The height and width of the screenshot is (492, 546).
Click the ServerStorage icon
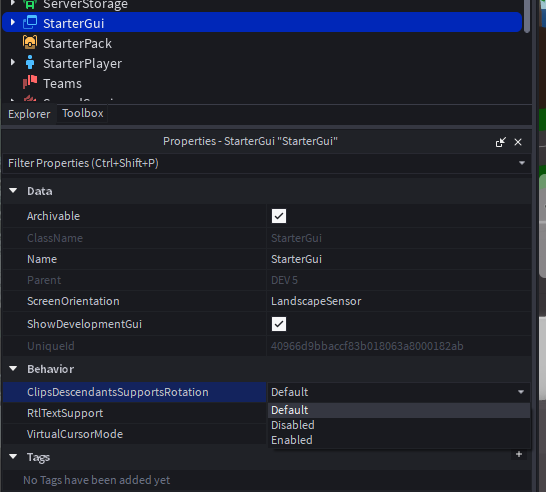click(30, 4)
